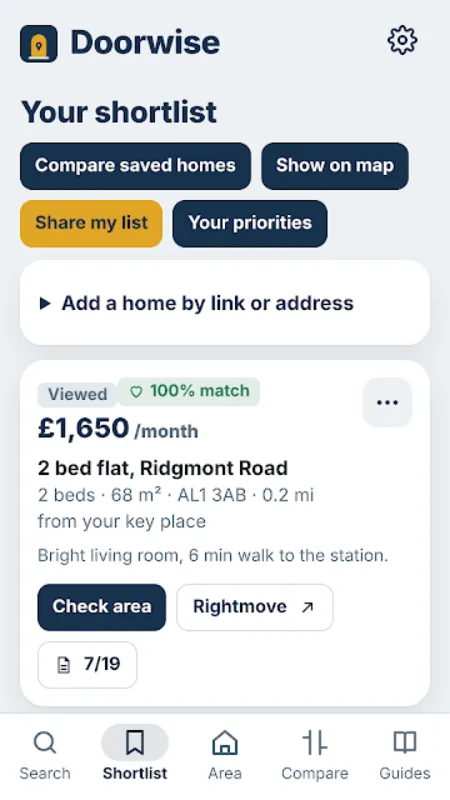Click the Doorwise door logo icon
The image size is (450, 800).
39,43
